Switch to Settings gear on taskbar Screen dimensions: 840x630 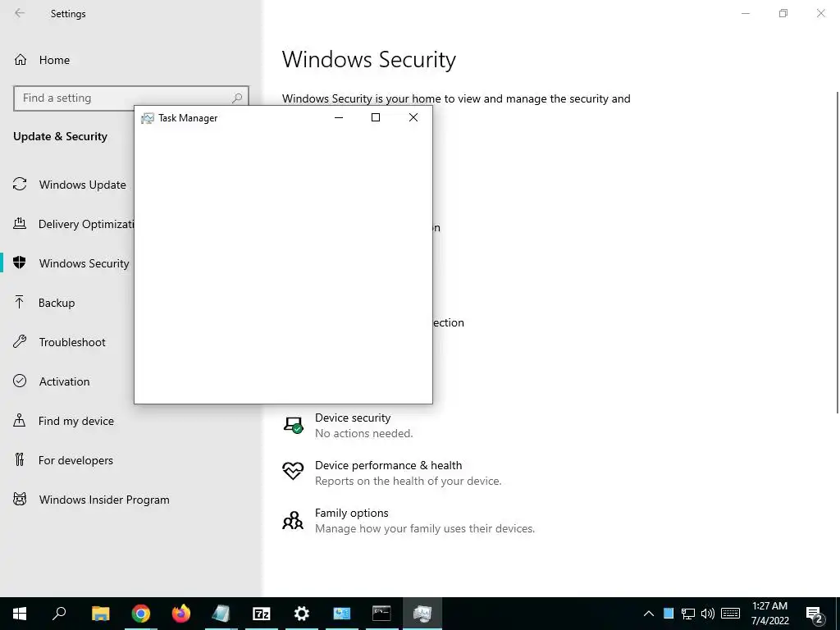(x=302, y=614)
